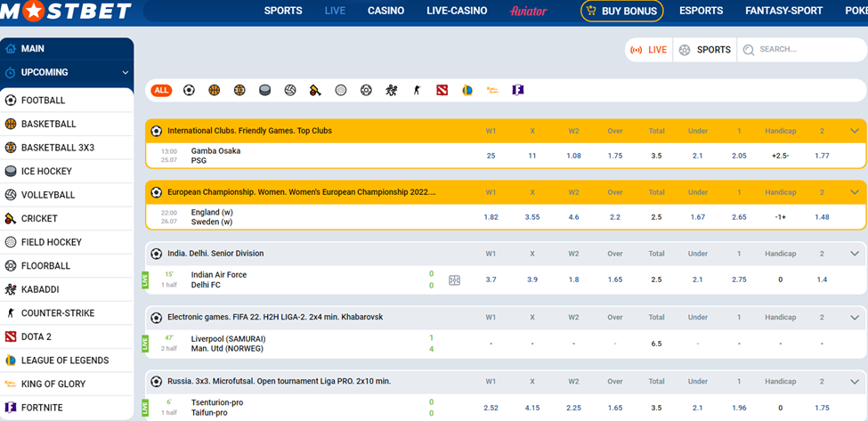Filter by League of Legends icon in filter bar
The height and width of the screenshot is (421, 868).
pyautogui.click(x=467, y=90)
